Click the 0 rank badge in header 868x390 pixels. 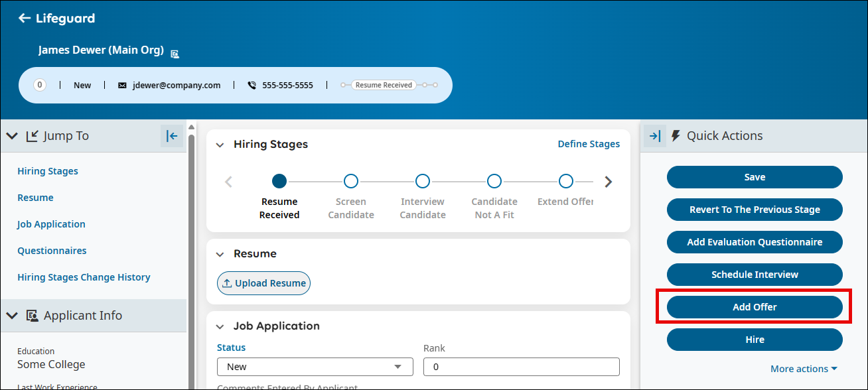tap(40, 85)
